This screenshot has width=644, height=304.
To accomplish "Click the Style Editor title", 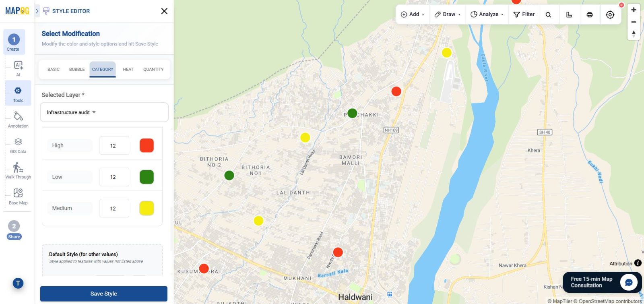I will (71, 11).
